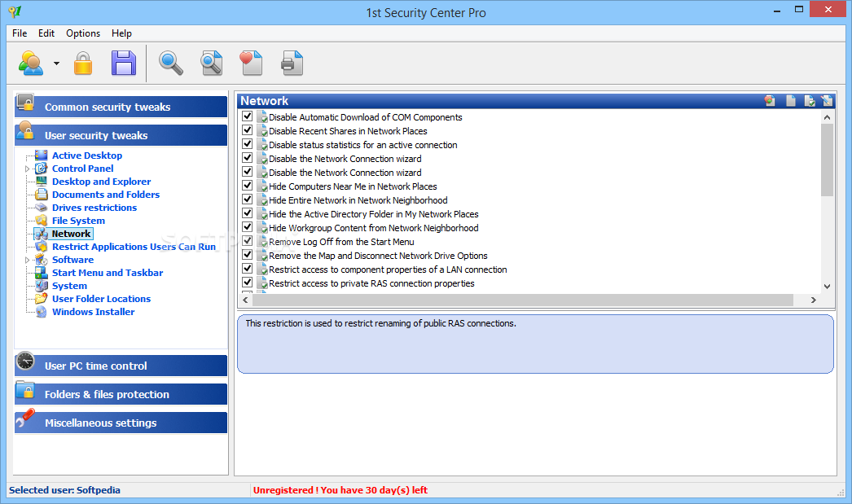Click the vertical scrollbar thumb in Network list
This screenshot has width=852, height=504.
[827, 160]
